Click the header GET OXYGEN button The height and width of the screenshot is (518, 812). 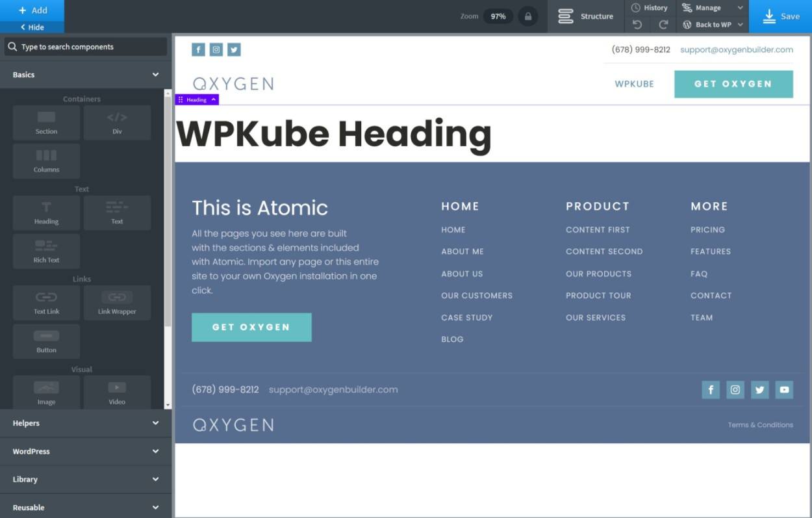tap(733, 84)
